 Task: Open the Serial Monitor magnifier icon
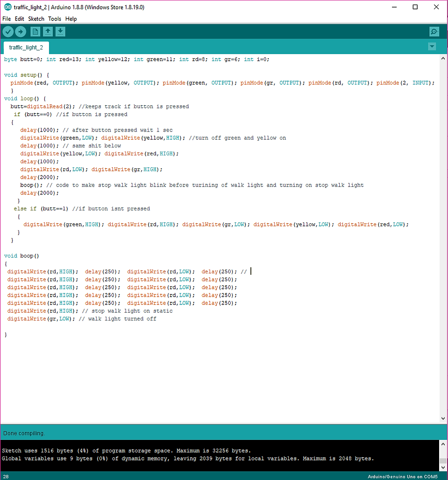tap(434, 32)
